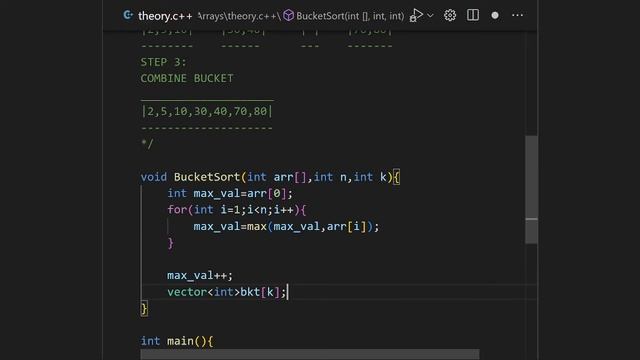Click the 'vector<int>bkt[k];' line

click(227, 292)
